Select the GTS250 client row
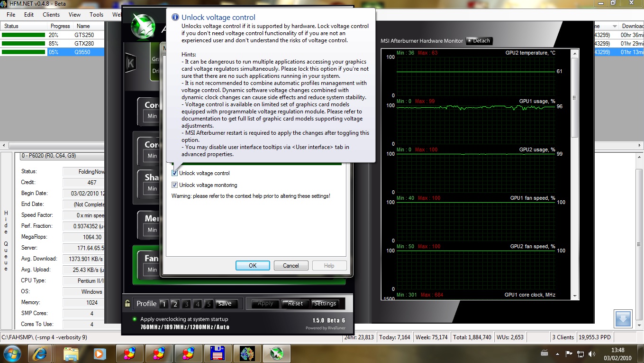Viewport: 644px width, 363px height. coord(52,35)
